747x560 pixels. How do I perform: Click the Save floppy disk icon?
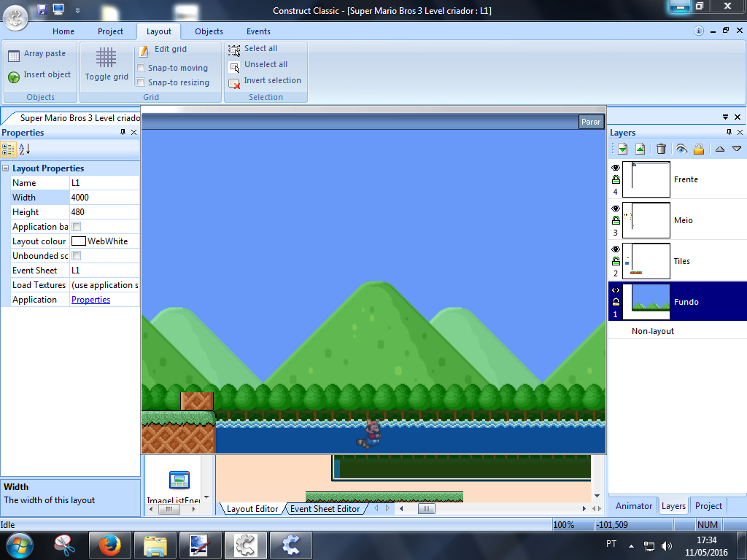(42, 9)
